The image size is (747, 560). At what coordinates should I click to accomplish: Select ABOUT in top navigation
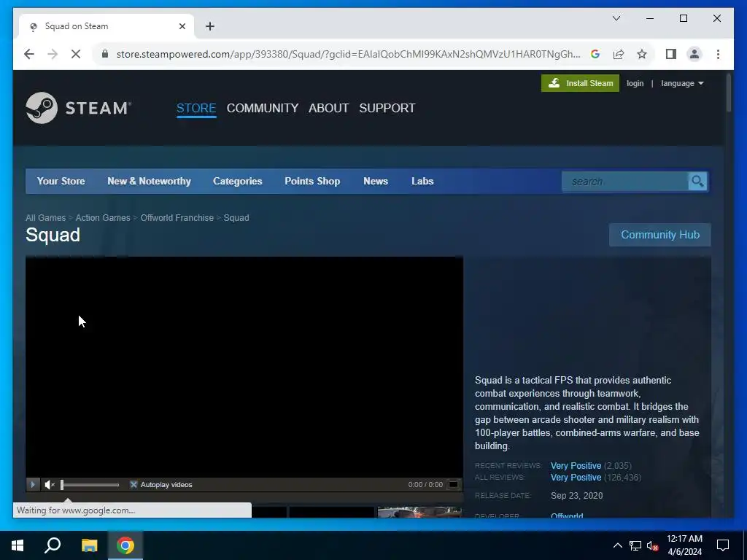[329, 108]
